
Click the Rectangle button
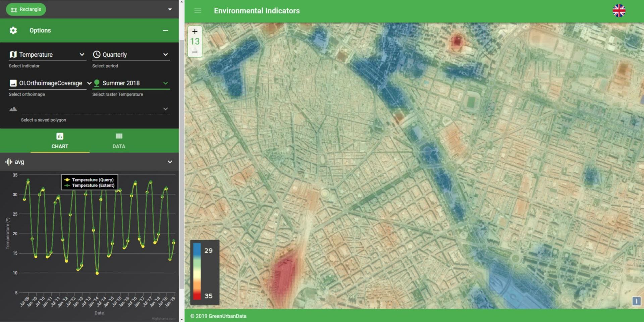(26, 9)
